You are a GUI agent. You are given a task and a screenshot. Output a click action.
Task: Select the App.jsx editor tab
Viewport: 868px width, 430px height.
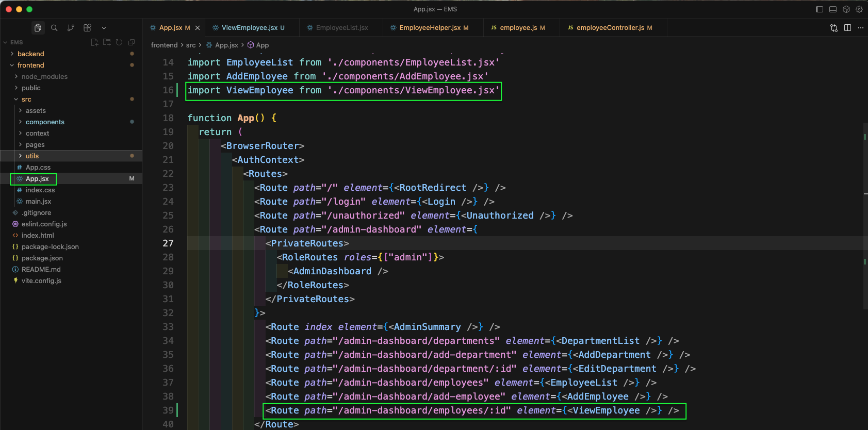tap(174, 28)
